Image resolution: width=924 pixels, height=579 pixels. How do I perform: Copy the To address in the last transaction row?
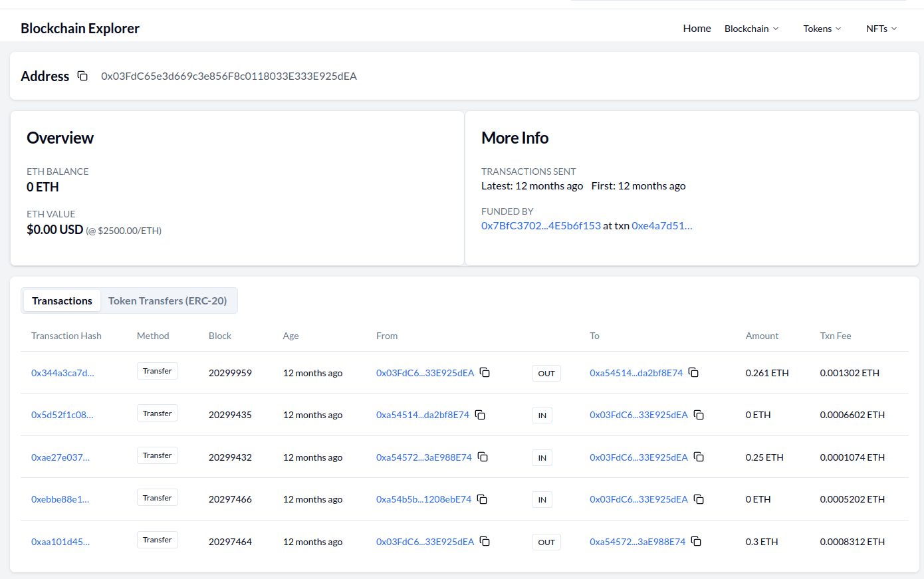696,541
